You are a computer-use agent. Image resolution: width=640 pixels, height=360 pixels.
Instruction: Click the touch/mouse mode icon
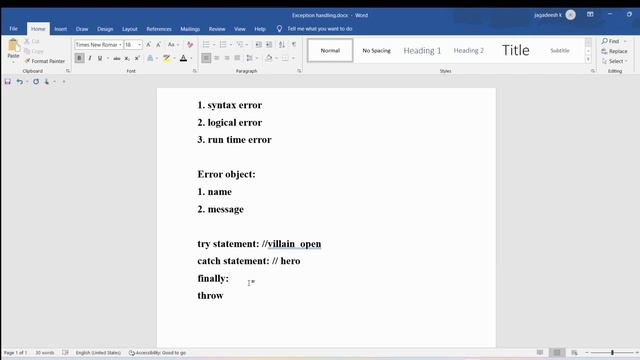click(47, 82)
